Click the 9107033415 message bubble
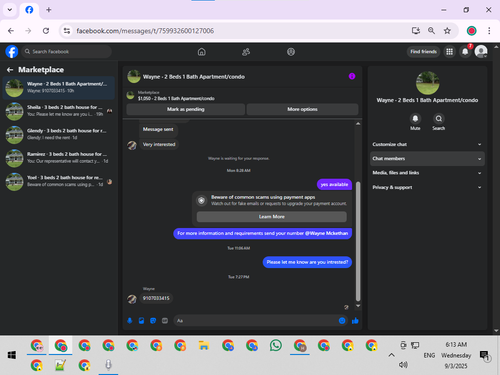Image resolution: width=500 pixels, height=375 pixels. tap(156, 298)
